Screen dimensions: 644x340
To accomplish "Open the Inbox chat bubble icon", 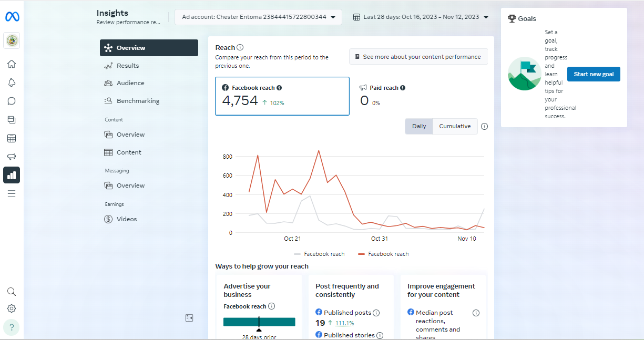I will click(12, 101).
